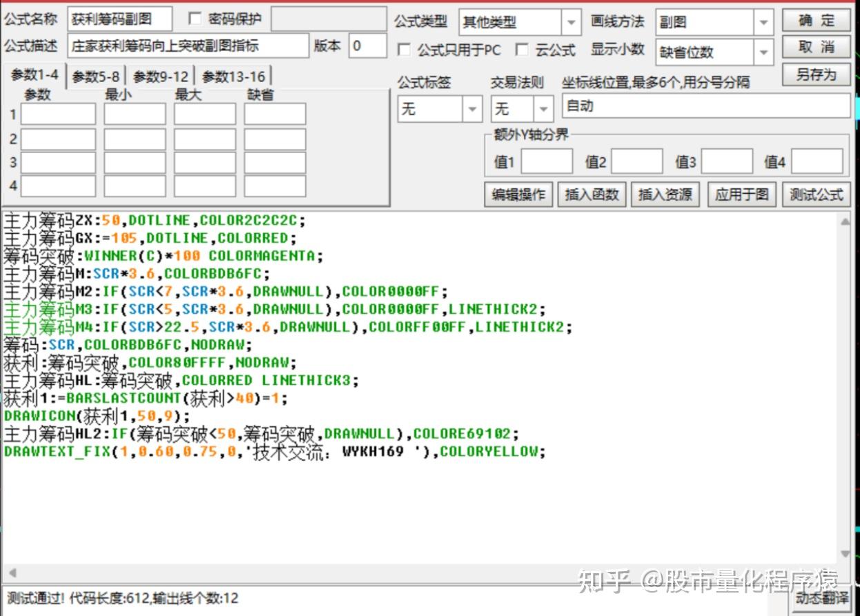Click the horizontal scrollbar left arrow
The height and width of the screenshot is (616, 860).
[x=11, y=574]
